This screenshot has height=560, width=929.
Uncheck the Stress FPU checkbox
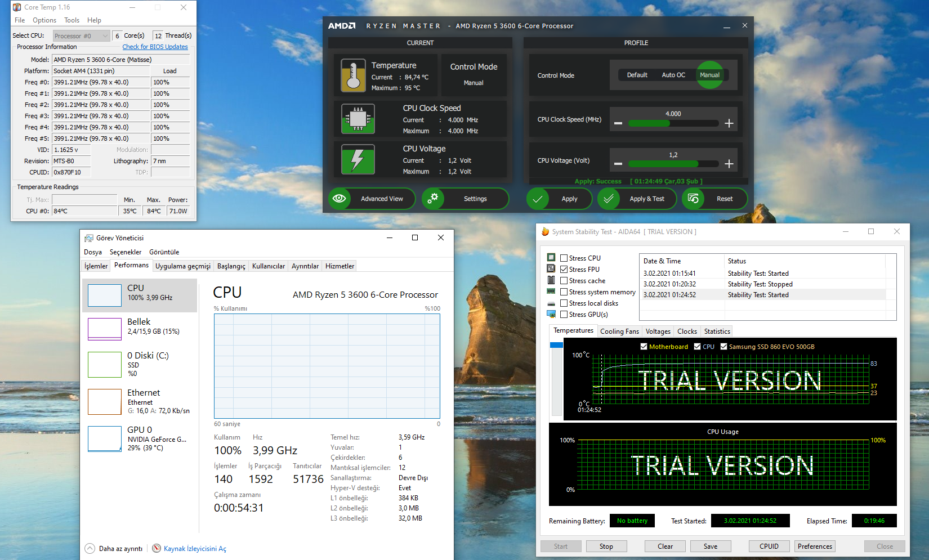[x=564, y=270]
